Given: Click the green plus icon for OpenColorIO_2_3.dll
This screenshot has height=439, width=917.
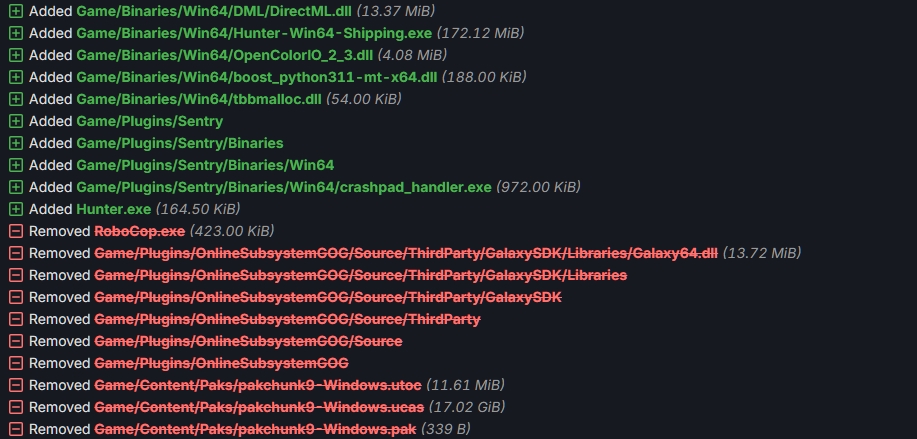Looking at the screenshot, I should tap(16, 55).
